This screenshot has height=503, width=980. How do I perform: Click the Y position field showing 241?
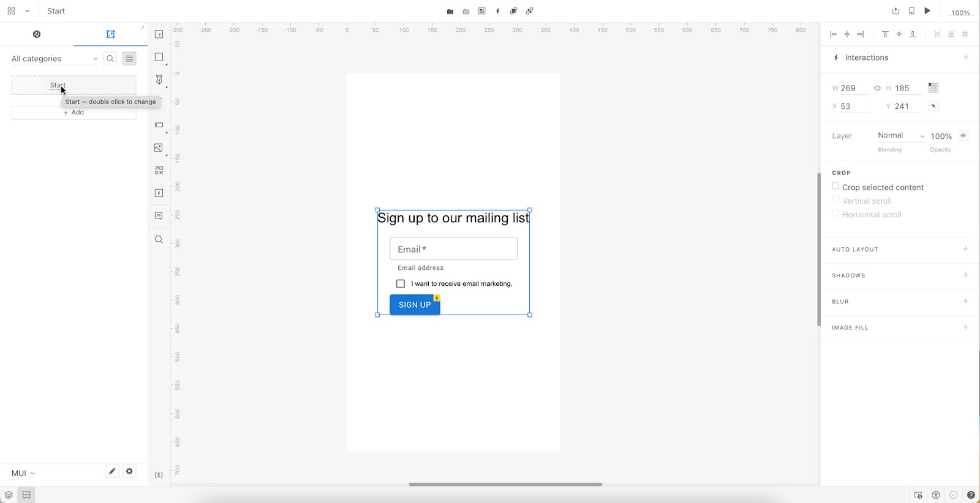pyautogui.click(x=908, y=106)
